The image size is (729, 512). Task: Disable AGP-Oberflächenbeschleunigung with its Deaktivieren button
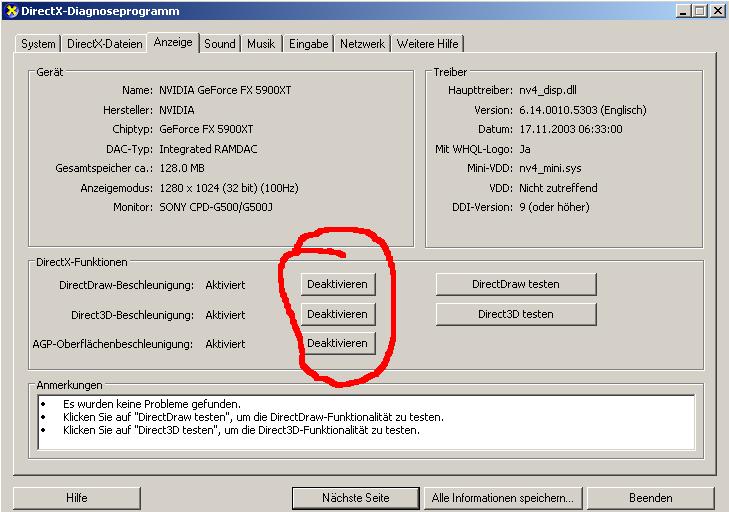tap(337, 343)
